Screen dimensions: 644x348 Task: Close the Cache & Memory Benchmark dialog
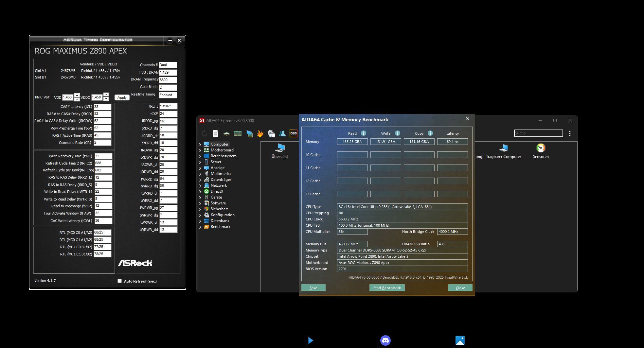coord(467,119)
